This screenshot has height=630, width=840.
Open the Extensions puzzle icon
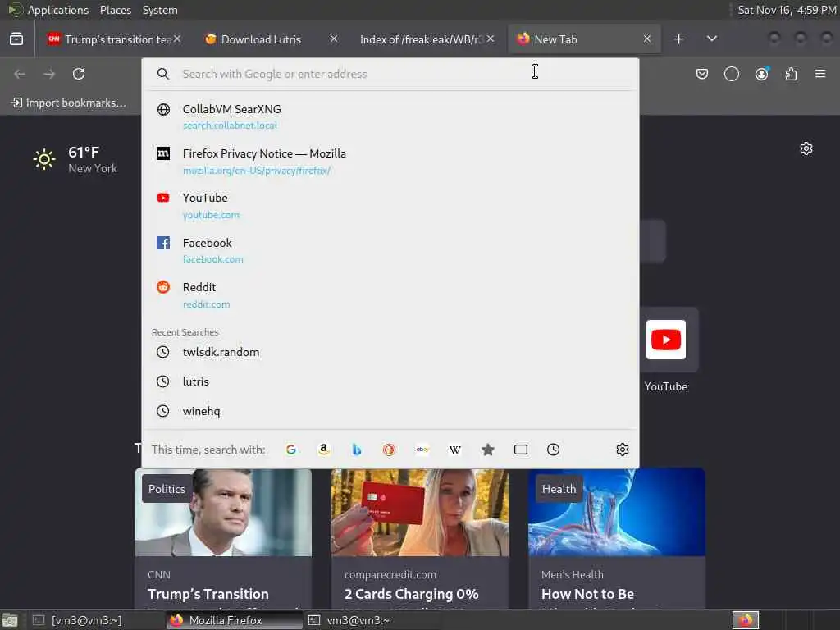792,74
